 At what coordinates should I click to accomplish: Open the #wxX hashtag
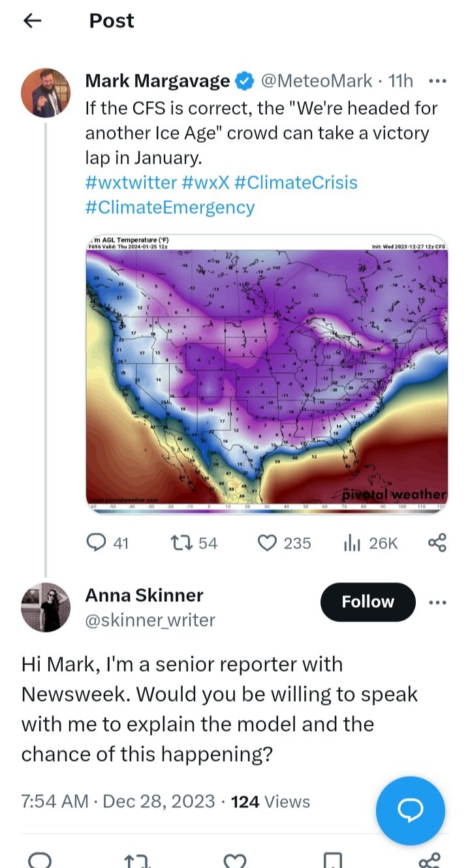click(x=205, y=182)
